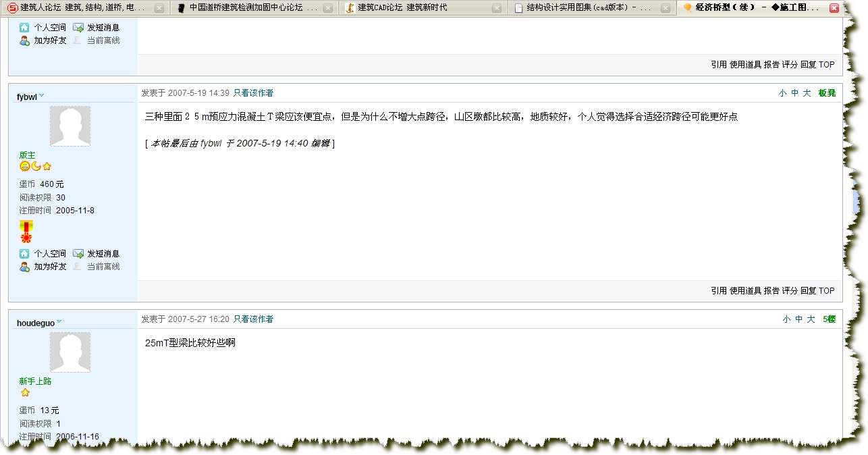Open houdeguo's user profile name link

(x=36, y=323)
